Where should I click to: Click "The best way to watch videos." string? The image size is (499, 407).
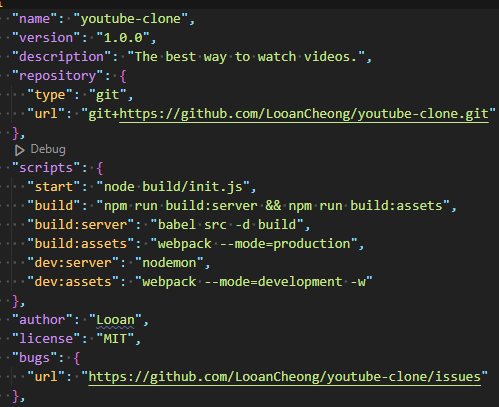pyautogui.click(x=247, y=57)
